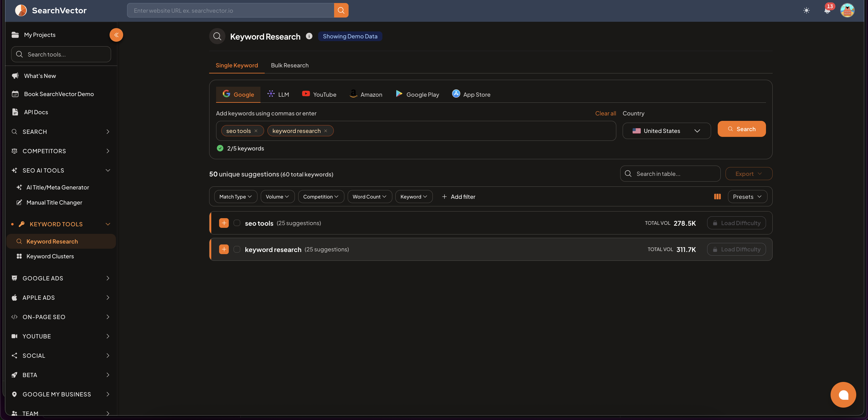Switch to the Single Keyword tab
The height and width of the screenshot is (420, 868).
237,66
